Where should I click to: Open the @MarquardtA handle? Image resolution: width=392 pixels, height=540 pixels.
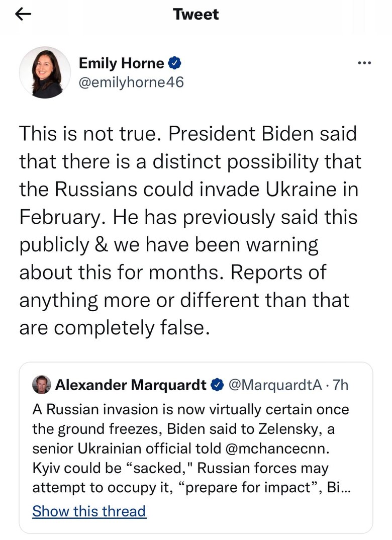pos(275,385)
